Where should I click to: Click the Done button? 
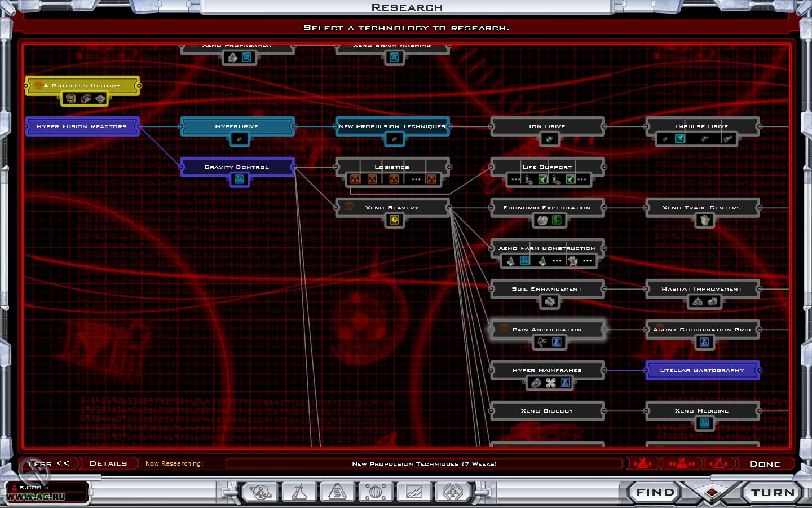[x=765, y=464]
